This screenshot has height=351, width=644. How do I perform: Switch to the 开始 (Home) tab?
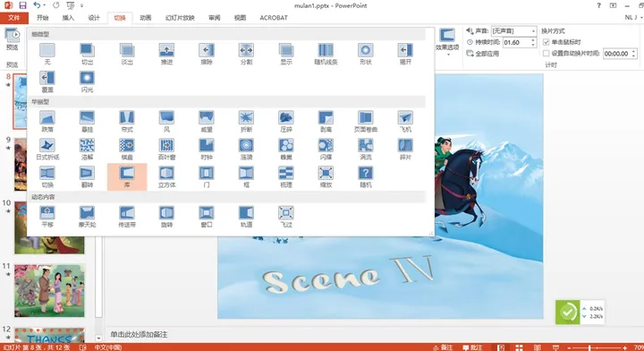[x=42, y=18]
